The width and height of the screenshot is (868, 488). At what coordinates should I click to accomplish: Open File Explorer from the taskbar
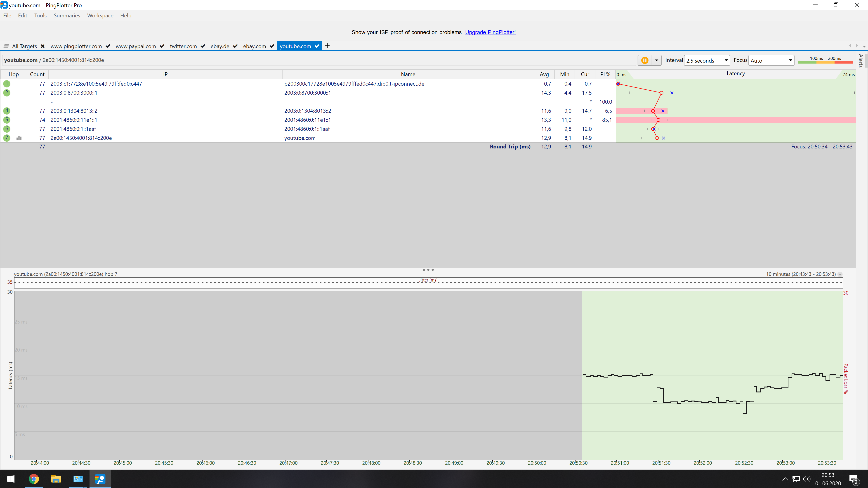pos(56,479)
